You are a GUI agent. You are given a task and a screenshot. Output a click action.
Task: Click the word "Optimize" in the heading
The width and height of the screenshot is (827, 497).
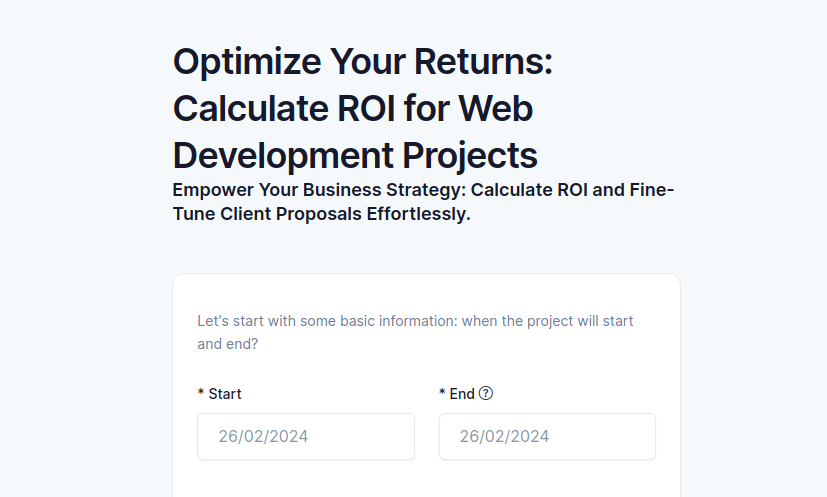click(247, 62)
